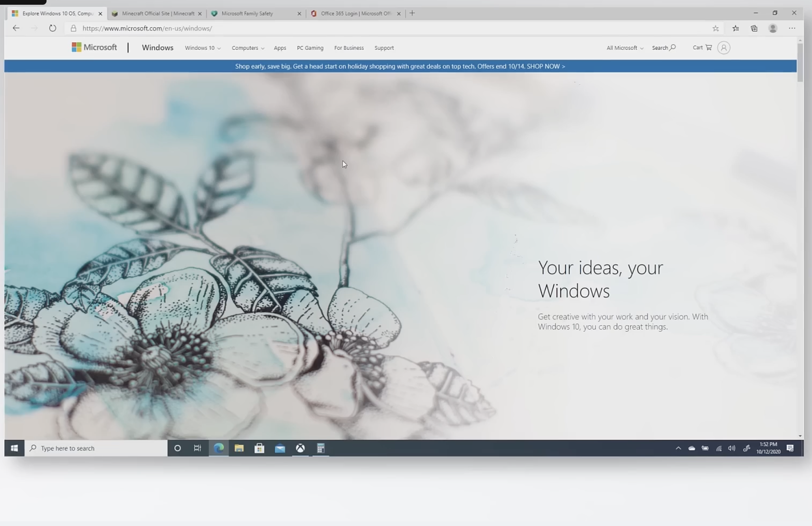The image size is (812, 526).
Task: Click the Microsoft logo
Action: tap(94, 47)
